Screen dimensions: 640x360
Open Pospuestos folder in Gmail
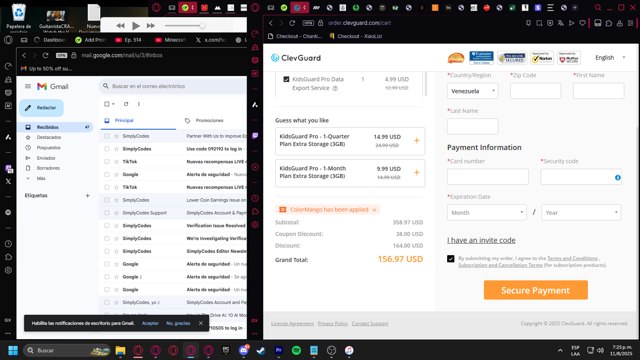click(49, 148)
